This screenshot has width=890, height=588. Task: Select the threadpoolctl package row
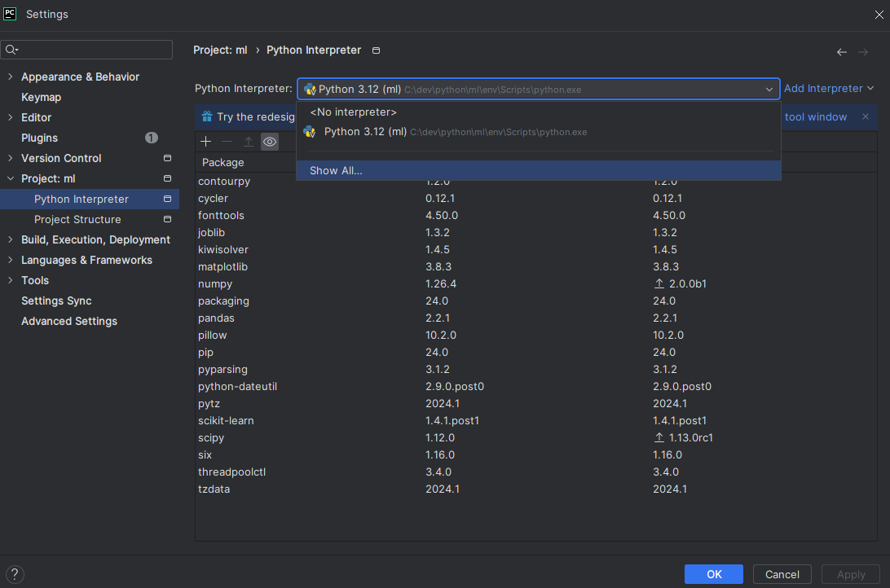click(x=536, y=472)
